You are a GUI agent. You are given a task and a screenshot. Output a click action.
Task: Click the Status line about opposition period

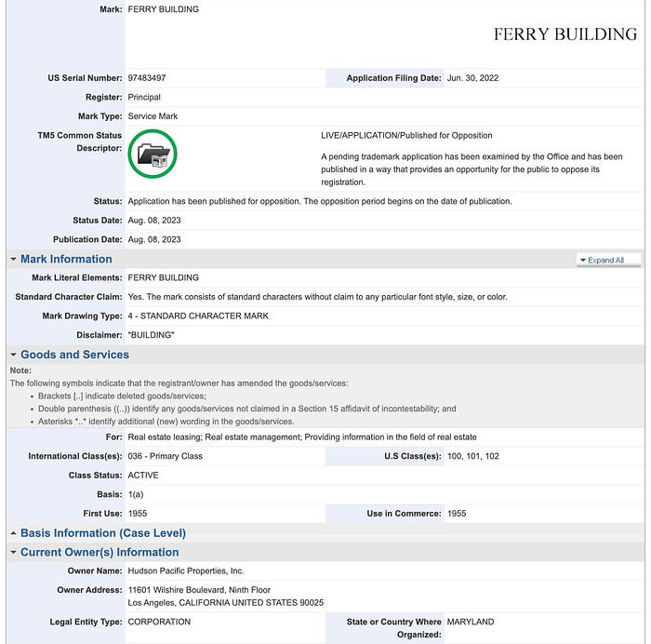click(x=320, y=201)
